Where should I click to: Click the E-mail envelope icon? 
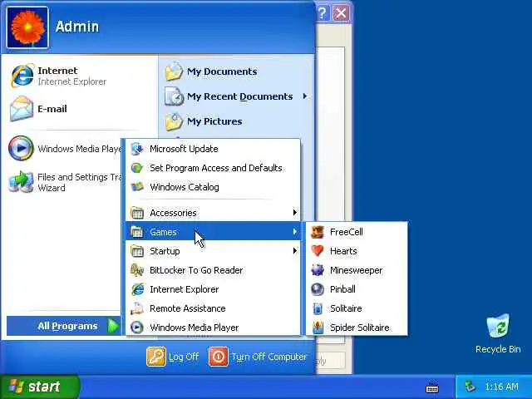point(22,109)
